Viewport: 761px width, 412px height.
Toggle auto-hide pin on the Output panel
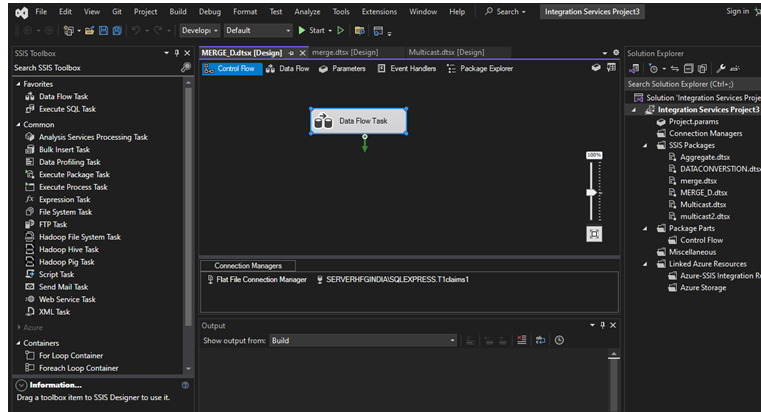click(x=602, y=325)
